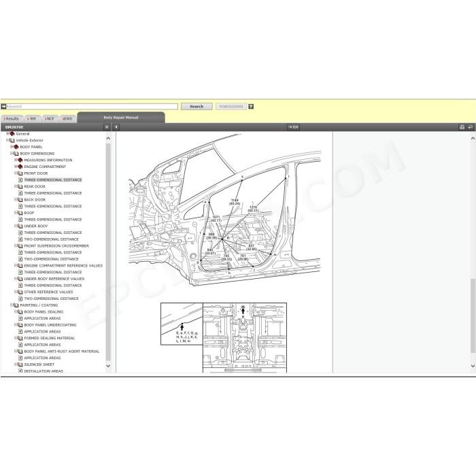Click the PAINTING / COATING open-book icon
The height and width of the screenshot is (476, 476).
pos(16,305)
